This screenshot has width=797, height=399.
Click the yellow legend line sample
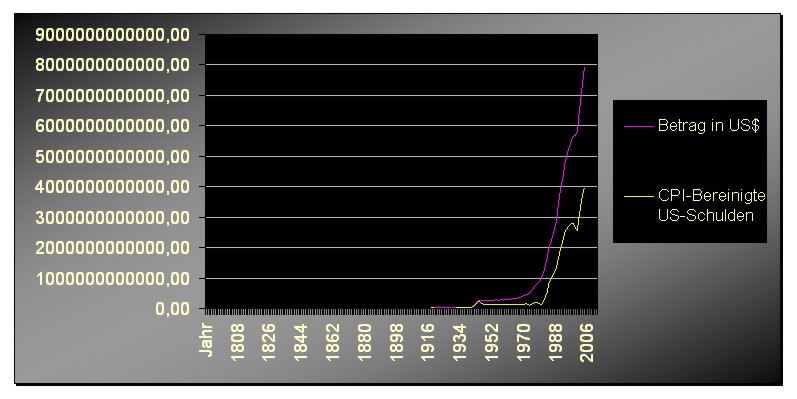coord(639,196)
